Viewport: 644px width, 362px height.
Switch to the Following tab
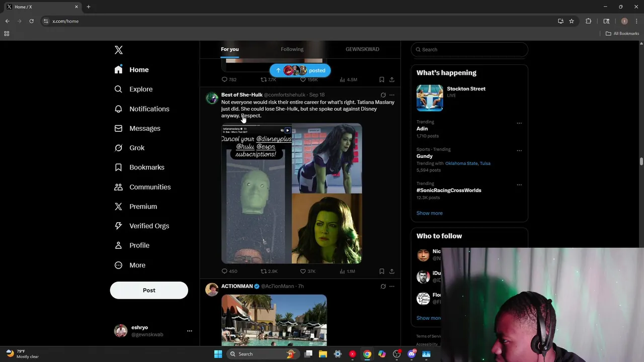(x=292, y=49)
